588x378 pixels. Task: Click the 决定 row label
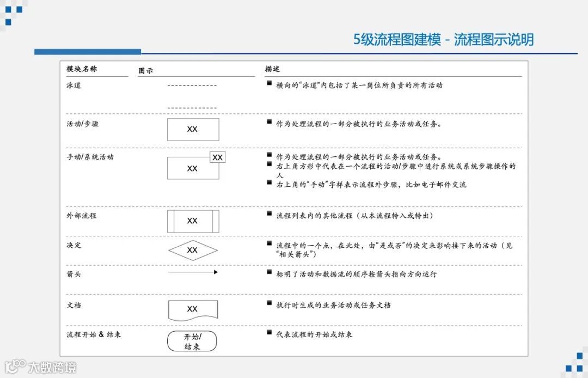coord(73,245)
